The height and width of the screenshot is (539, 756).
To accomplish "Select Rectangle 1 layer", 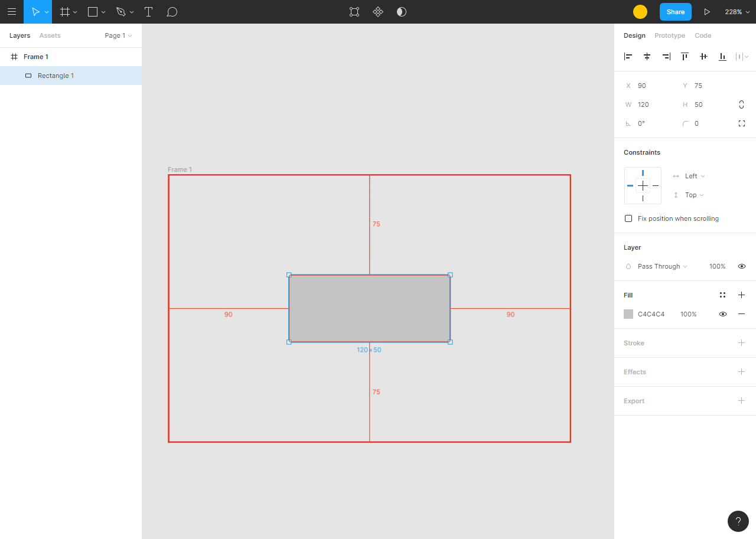I will (71, 76).
